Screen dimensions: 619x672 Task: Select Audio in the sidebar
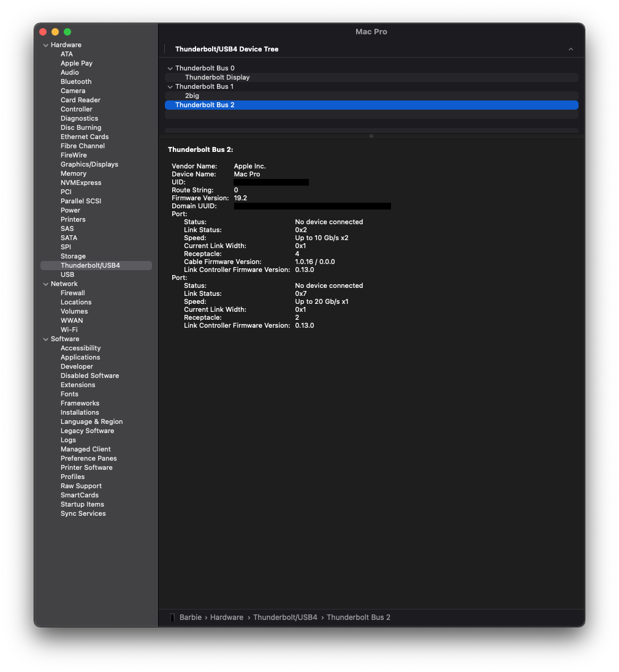point(69,72)
